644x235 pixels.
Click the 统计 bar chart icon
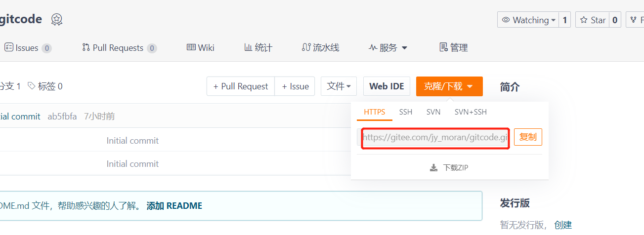[248, 47]
